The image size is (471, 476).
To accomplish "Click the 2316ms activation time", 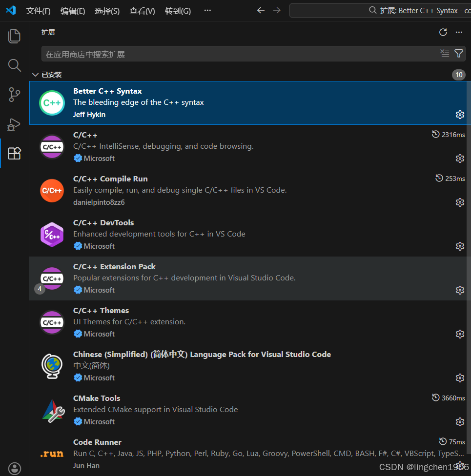I will pos(449,135).
